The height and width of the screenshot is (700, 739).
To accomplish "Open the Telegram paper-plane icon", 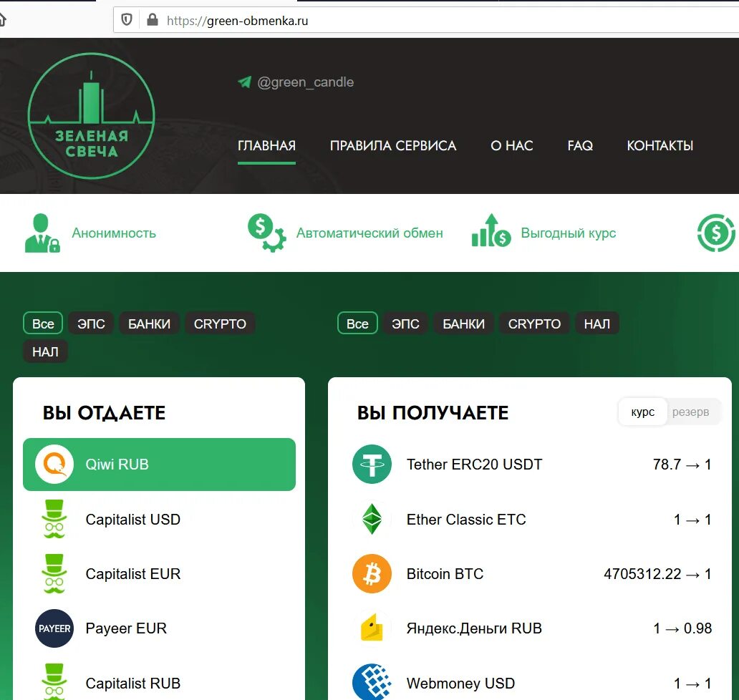I will (245, 82).
